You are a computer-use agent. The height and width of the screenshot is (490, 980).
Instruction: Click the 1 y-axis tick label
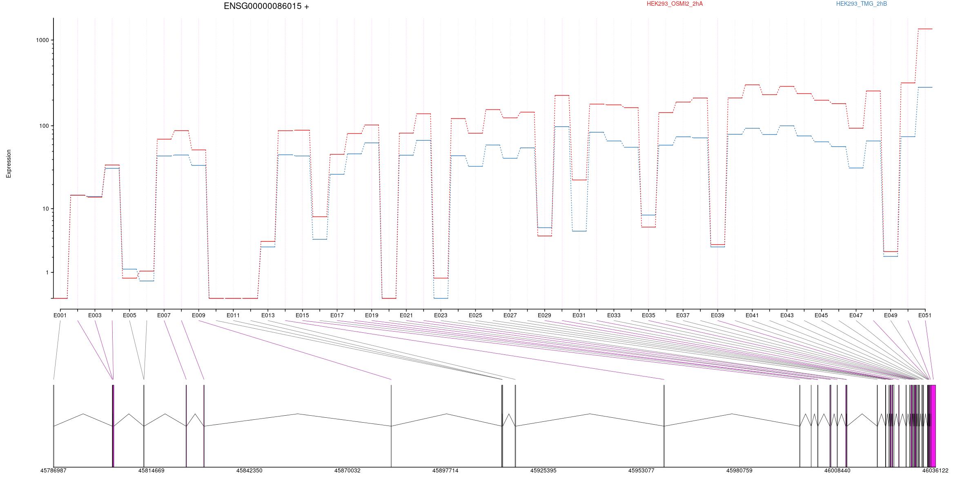[x=47, y=272]
